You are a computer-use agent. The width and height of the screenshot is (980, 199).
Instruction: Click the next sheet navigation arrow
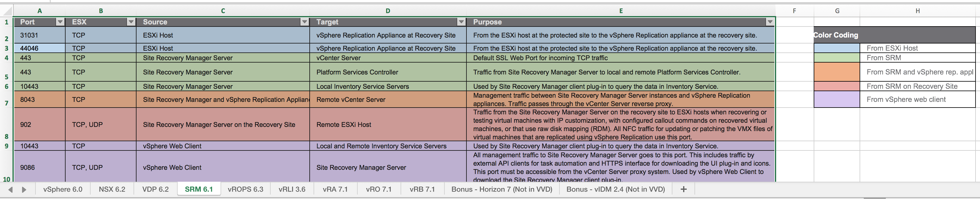24,189
